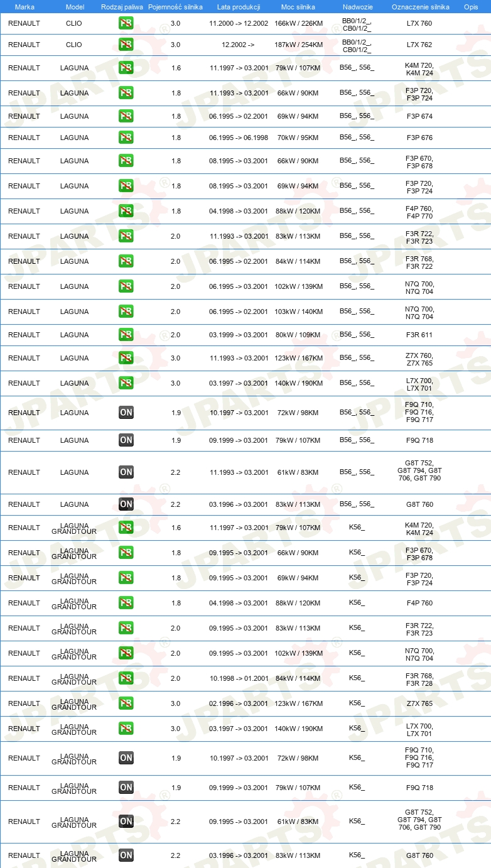Click the 'Opis' column header

tap(471, 6)
